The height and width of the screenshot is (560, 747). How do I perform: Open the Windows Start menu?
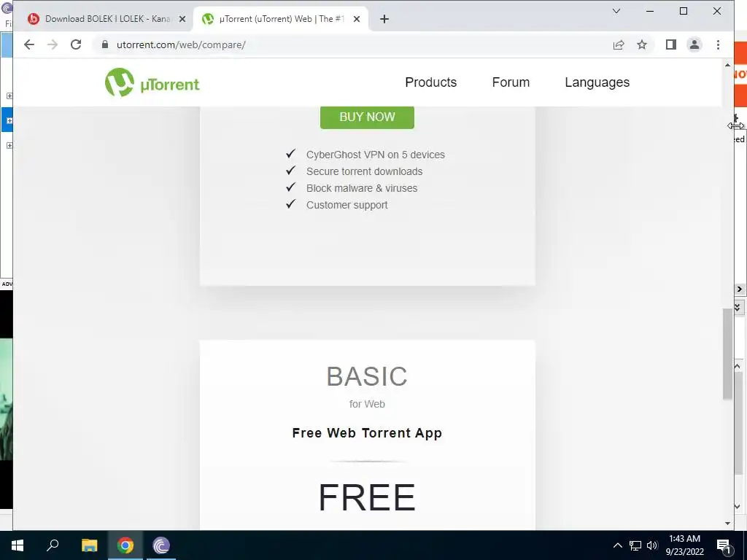[18, 545]
